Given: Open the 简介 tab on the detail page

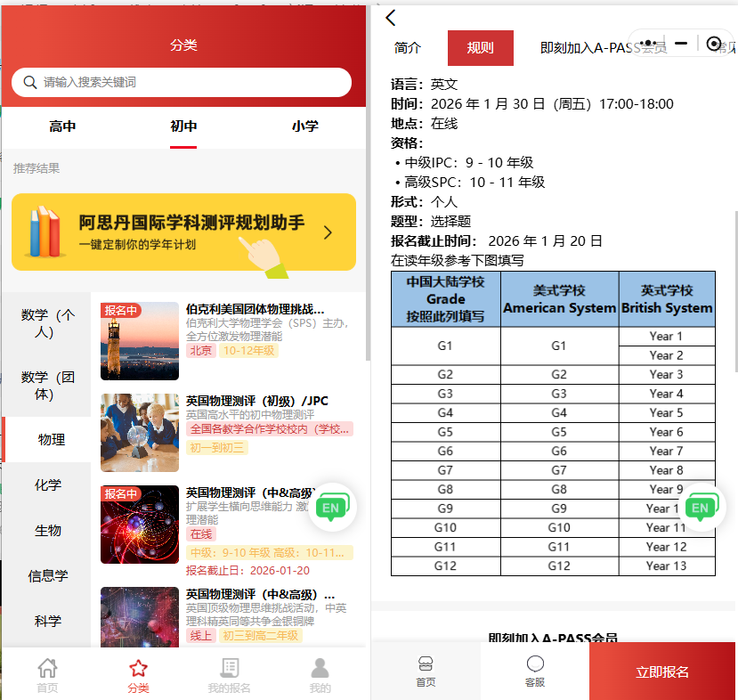Looking at the screenshot, I should click(x=408, y=48).
